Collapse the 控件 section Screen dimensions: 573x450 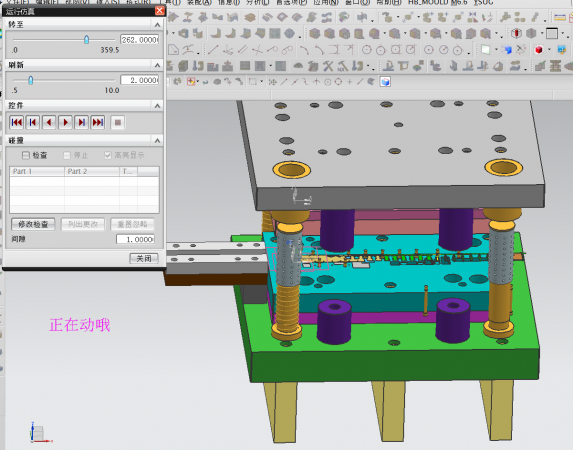coord(157,106)
